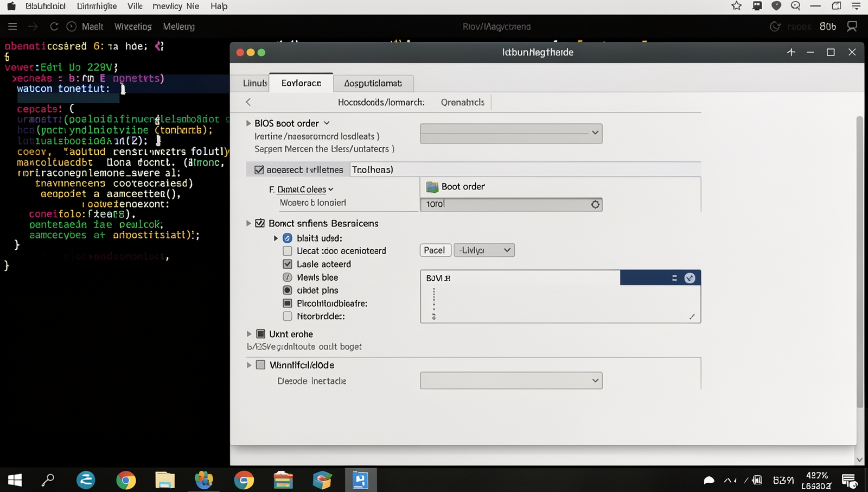Select the ciddet pins radio button
The width and height of the screenshot is (868, 492).
pos(288,290)
